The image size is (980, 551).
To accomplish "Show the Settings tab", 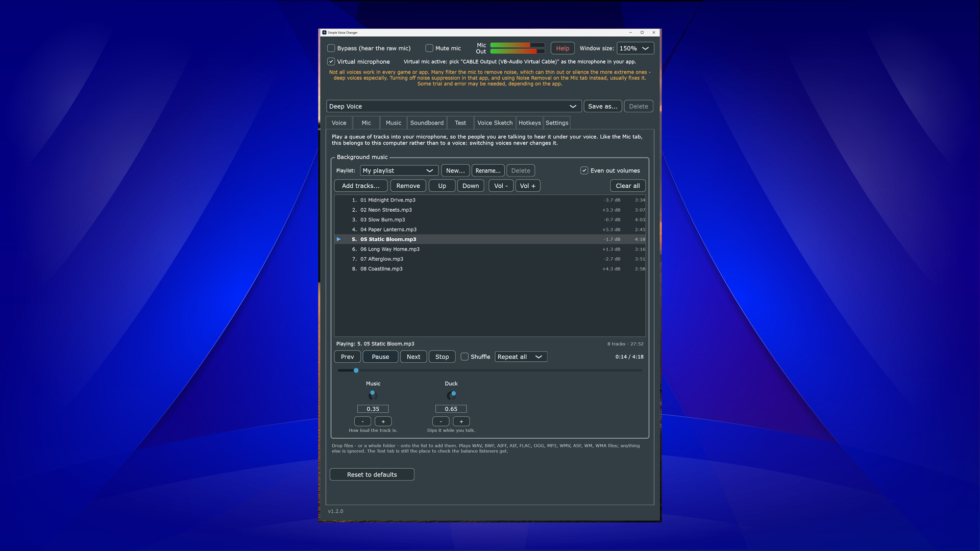I will [557, 123].
